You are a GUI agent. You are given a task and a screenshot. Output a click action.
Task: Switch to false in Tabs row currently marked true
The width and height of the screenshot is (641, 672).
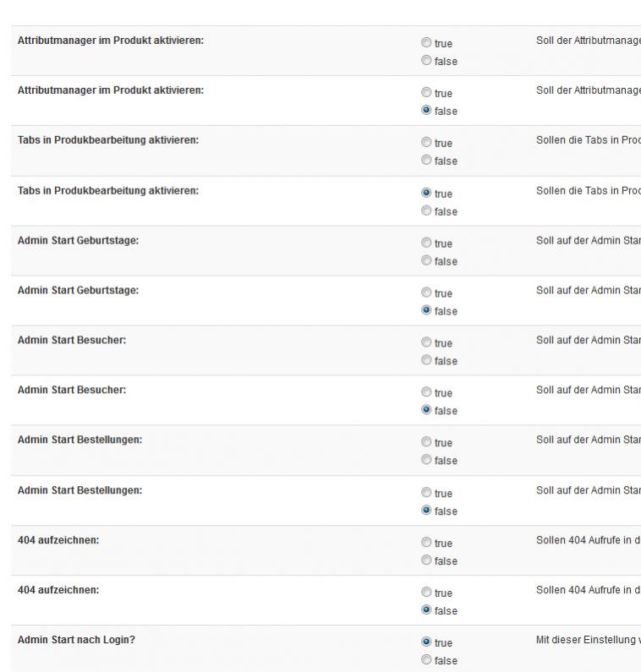coord(426,211)
